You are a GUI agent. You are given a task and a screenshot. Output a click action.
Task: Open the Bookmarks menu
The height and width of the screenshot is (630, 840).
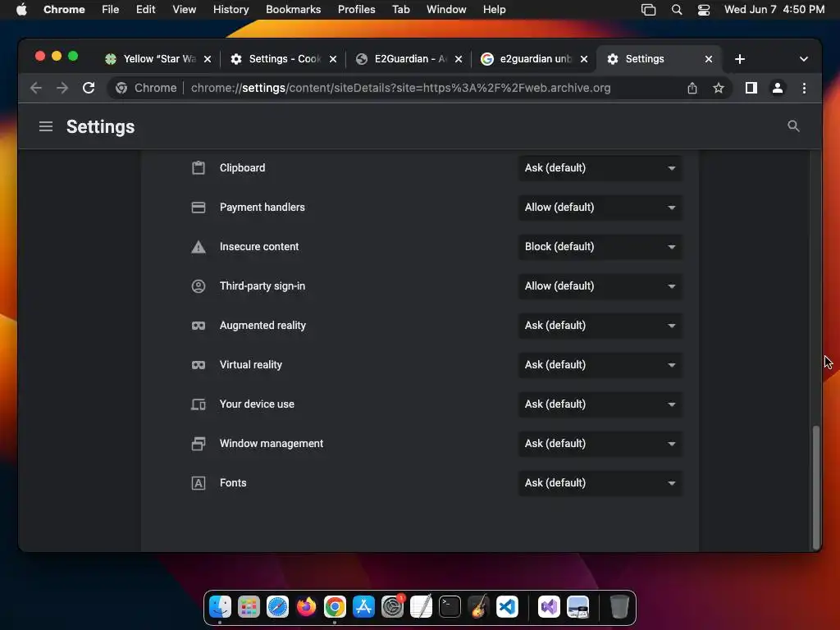[x=293, y=9]
